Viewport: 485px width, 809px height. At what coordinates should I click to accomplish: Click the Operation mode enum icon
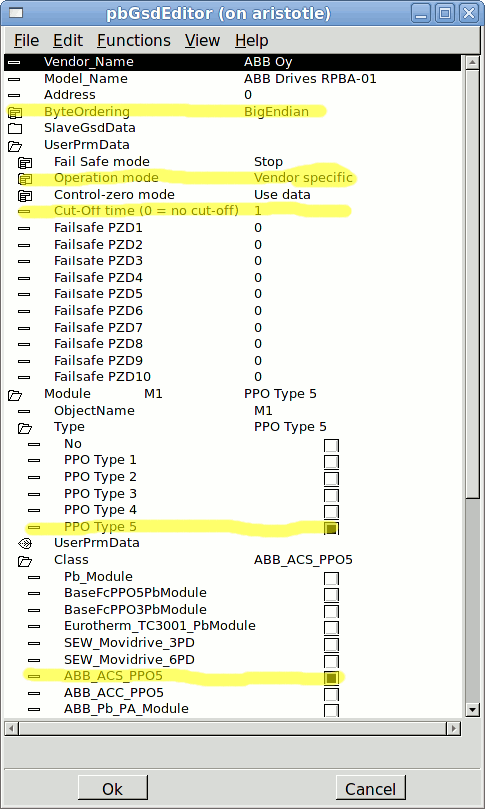click(25, 179)
